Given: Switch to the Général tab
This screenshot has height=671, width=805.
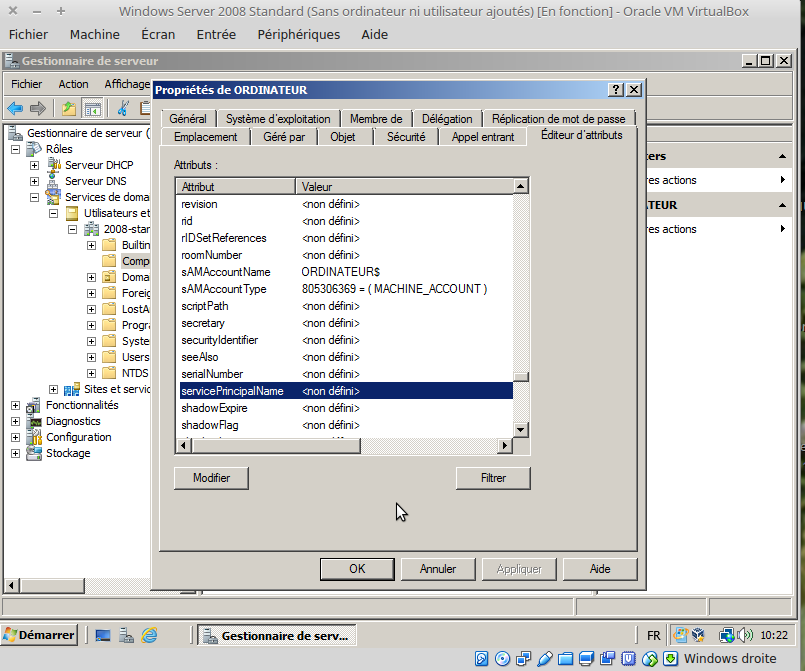Looking at the screenshot, I should tap(188, 118).
